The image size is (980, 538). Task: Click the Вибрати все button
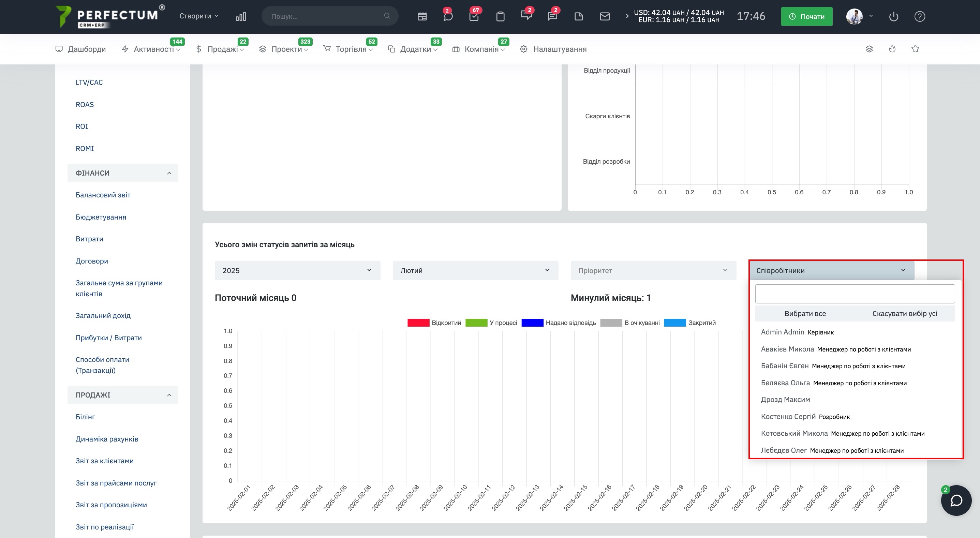[x=805, y=314]
